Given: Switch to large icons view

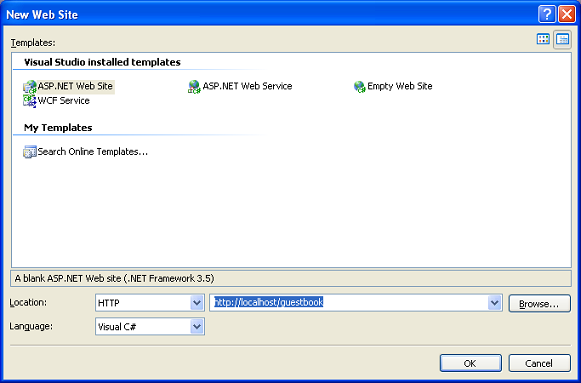Looking at the screenshot, I should (543, 39).
